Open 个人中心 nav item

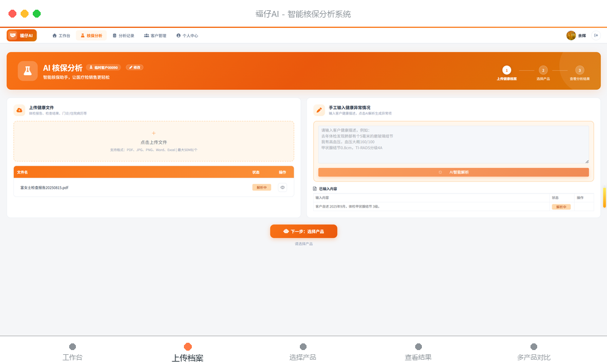(188, 36)
